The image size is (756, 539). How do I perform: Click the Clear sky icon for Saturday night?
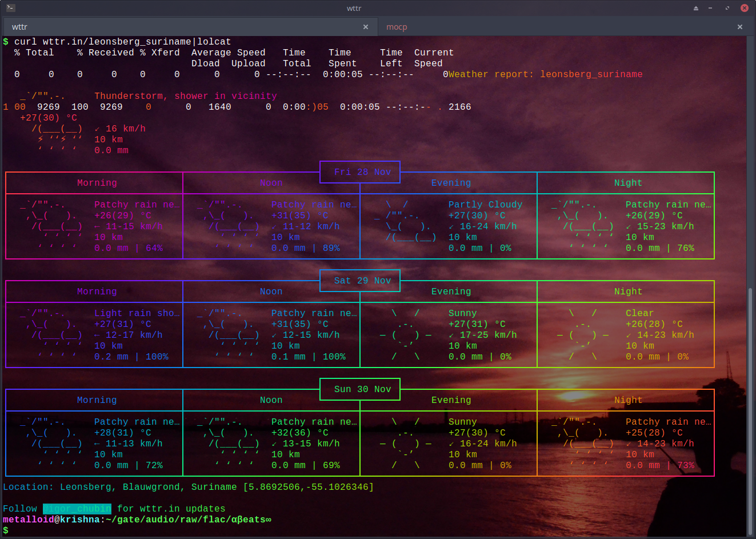pos(583,335)
